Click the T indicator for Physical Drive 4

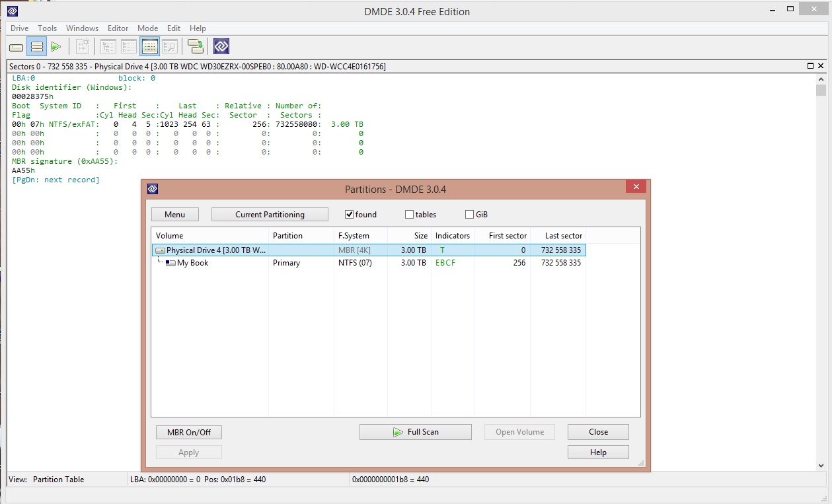pyautogui.click(x=443, y=250)
